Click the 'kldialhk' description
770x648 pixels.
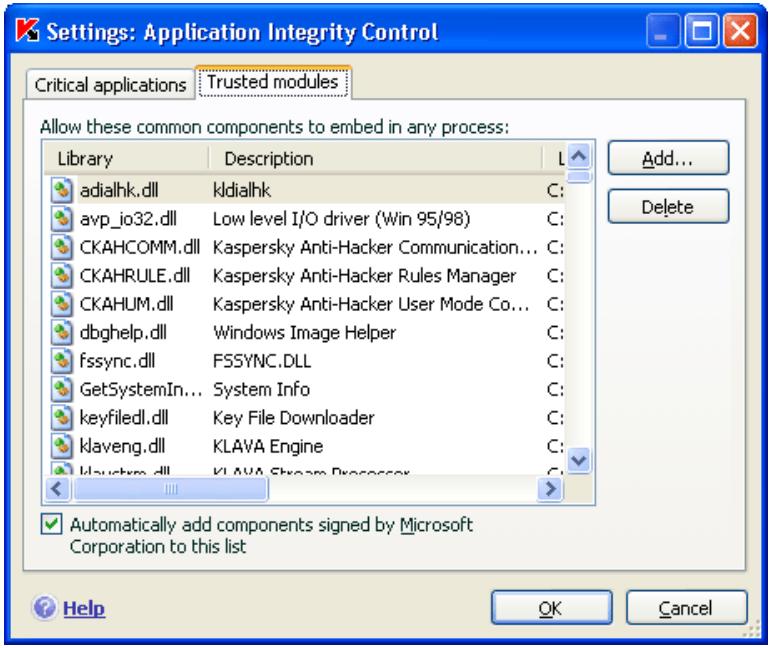tap(242, 190)
